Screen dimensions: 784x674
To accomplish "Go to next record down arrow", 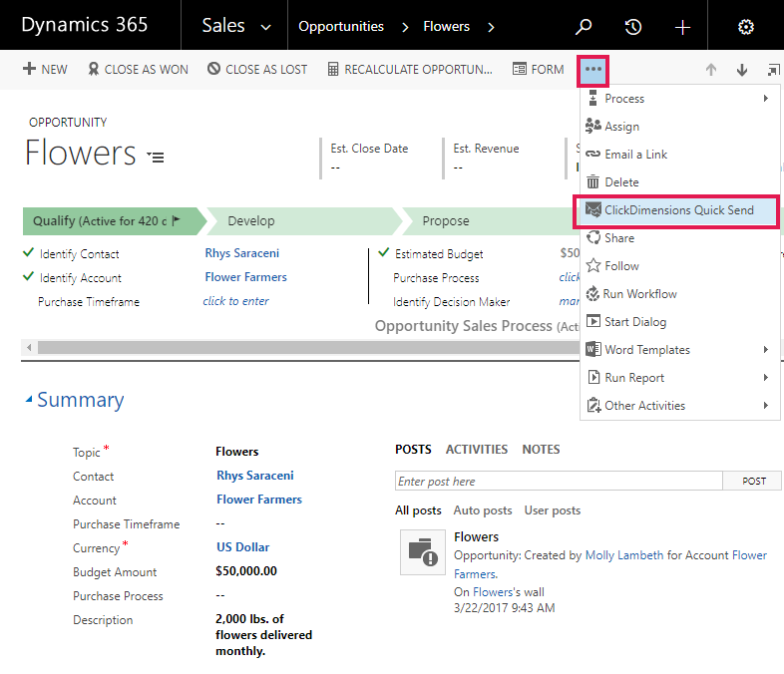I will tap(742, 70).
